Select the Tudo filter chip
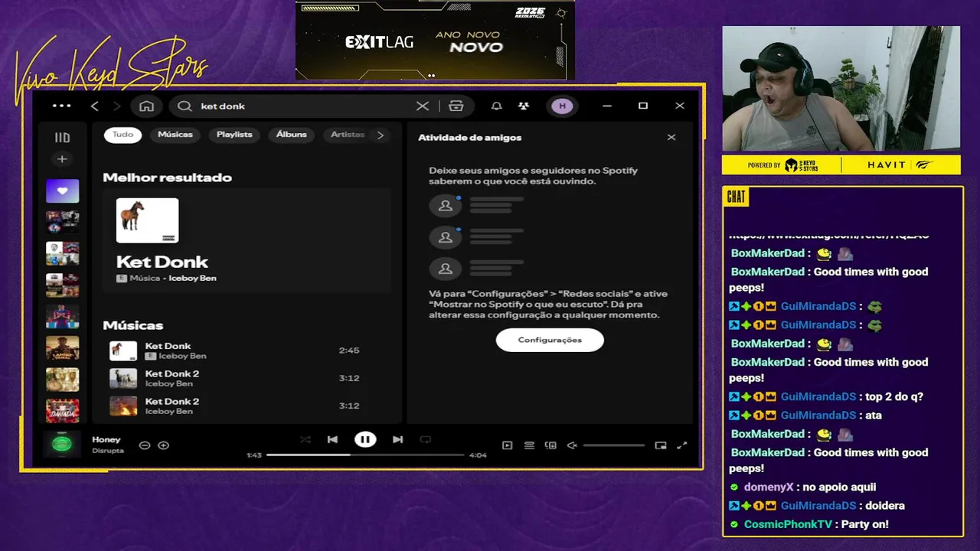The width and height of the screenshot is (980, 551). pos(122,135)
